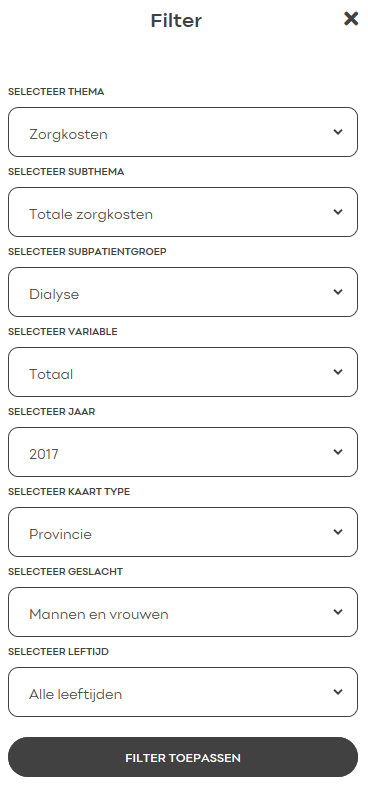Image resolution: width=368 pixels, height=786 pixels.
Task: Click the chevron arrow beside Provincie
Action: pos(338,532)
